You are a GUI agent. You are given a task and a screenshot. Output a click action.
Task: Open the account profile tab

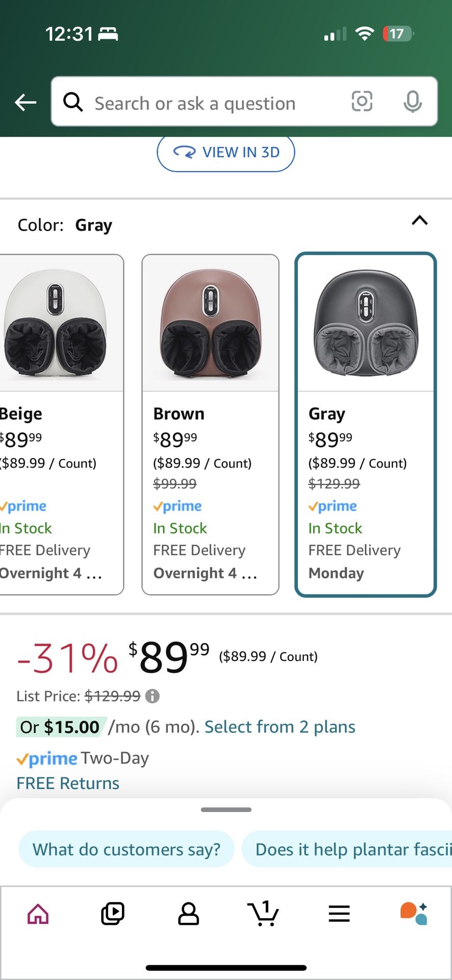188,914
